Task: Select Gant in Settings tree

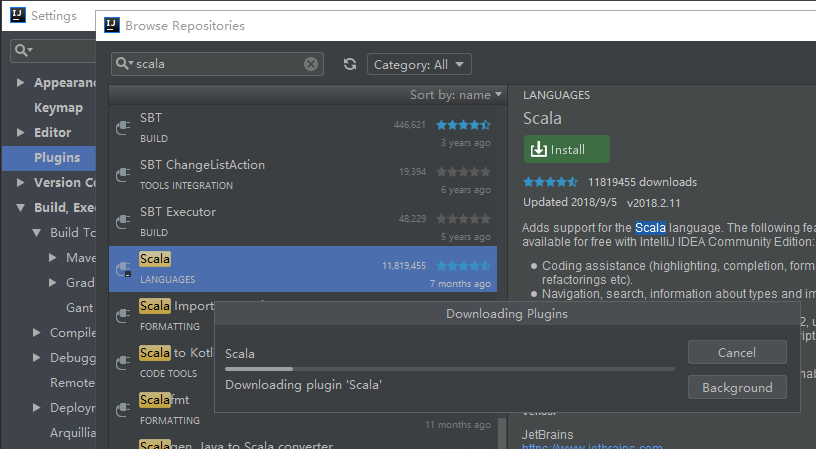Action: click(79, 307)
